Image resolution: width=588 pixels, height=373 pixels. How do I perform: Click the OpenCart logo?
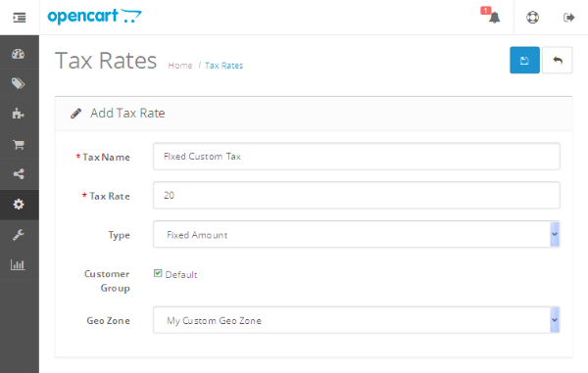click(94, 17)
